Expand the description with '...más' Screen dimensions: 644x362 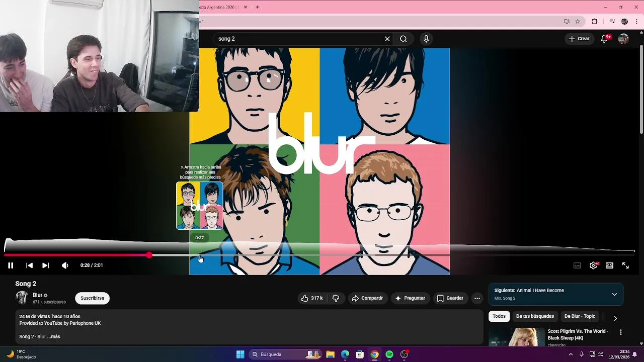(54, 336)
